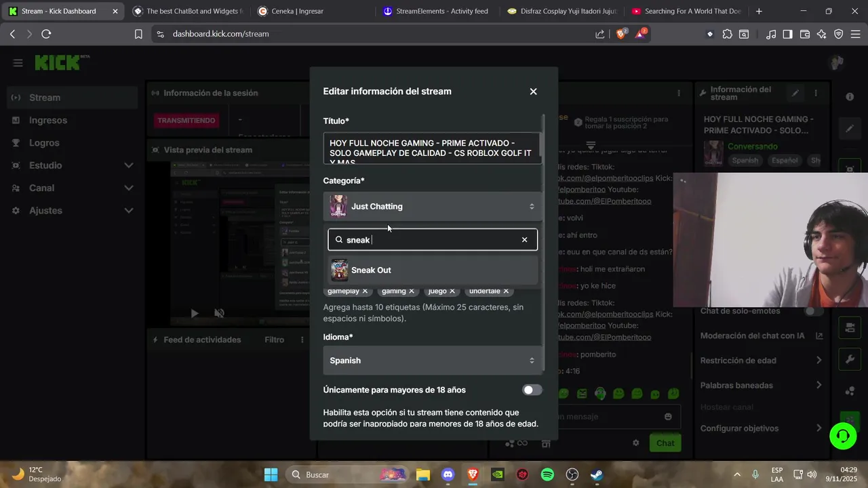868x488 pixels.
Task: Expand Palabras baneadas settings
Action: [761, 385]
